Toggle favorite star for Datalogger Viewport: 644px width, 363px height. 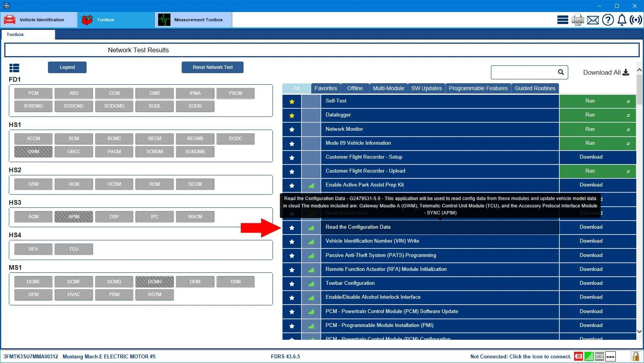pos(292,115)
